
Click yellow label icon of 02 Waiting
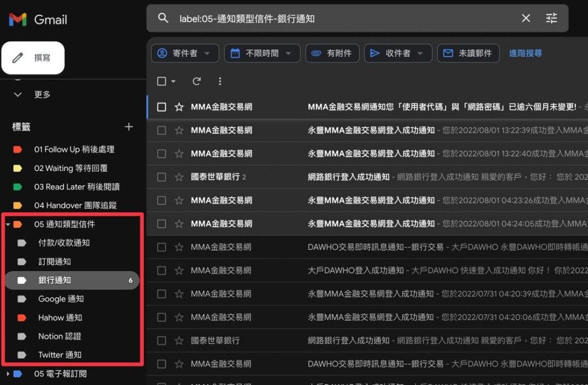point(18,168)
